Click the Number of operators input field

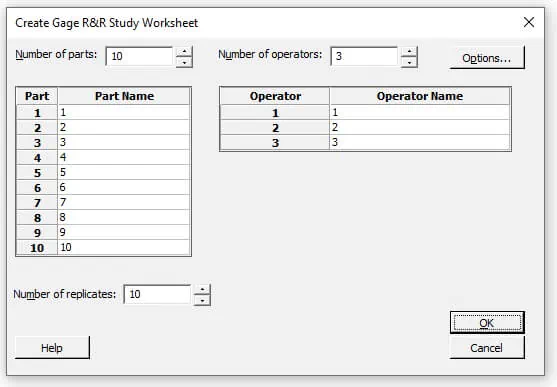tap(364, 56)
